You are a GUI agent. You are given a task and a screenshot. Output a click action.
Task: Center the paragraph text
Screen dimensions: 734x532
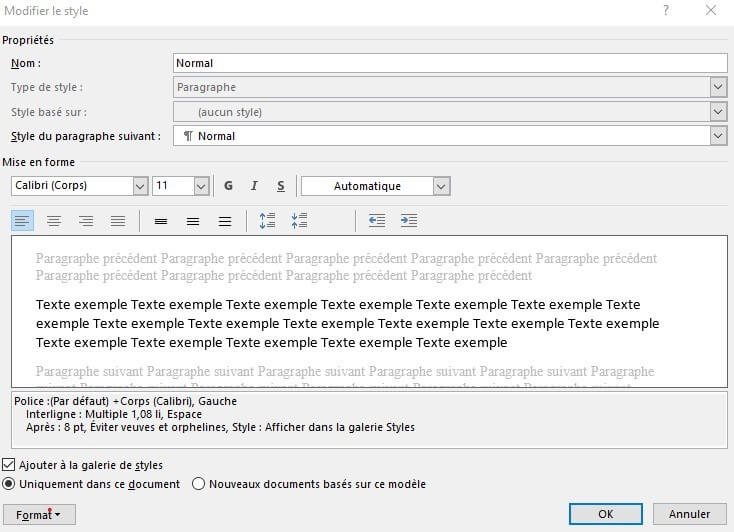54,221
